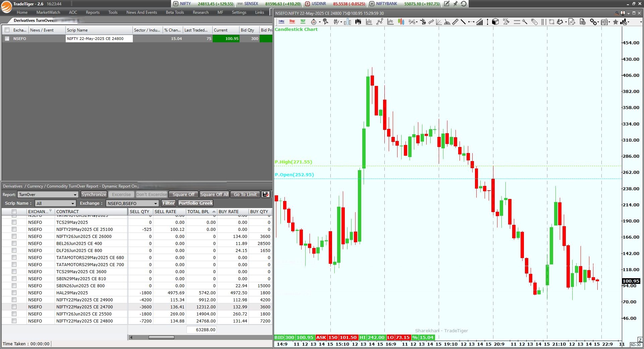Click the Filter button

click(168, 203)
